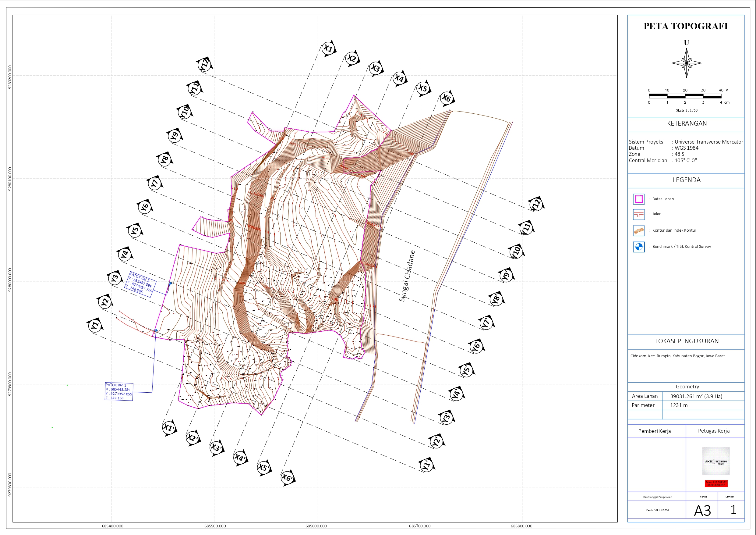Click the Jalan legend icon
Viewport: 756px width, 535px height.
pyautogui.click(x=638, y=215)
